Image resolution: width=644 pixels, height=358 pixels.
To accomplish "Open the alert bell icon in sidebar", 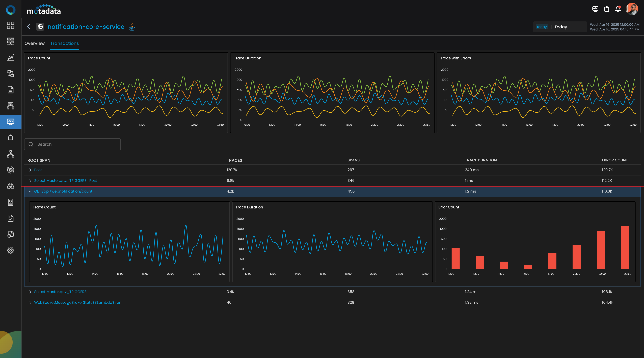I will 11,138.
